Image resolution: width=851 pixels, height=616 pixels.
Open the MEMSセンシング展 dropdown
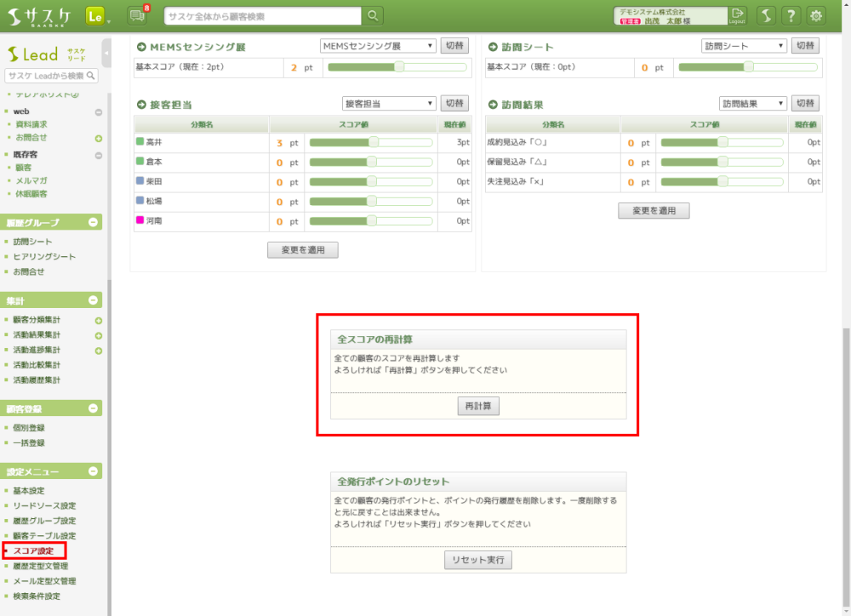click(378, 46)
